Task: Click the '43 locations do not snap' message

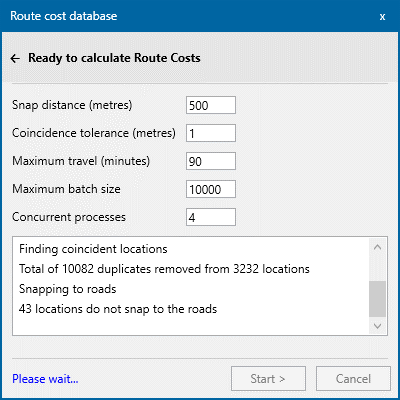Action: [x=118, y=309]
